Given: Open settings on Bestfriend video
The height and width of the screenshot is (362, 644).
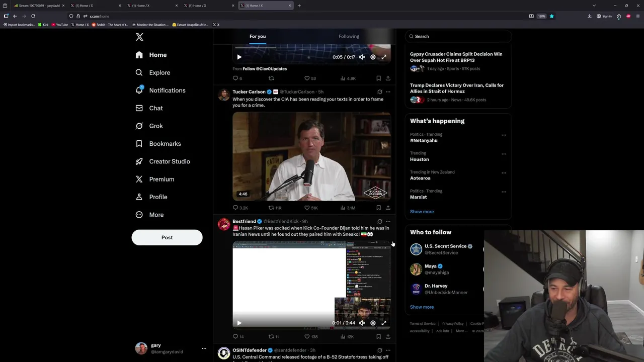Looking at the screenshot, I should tap(373, 323).
